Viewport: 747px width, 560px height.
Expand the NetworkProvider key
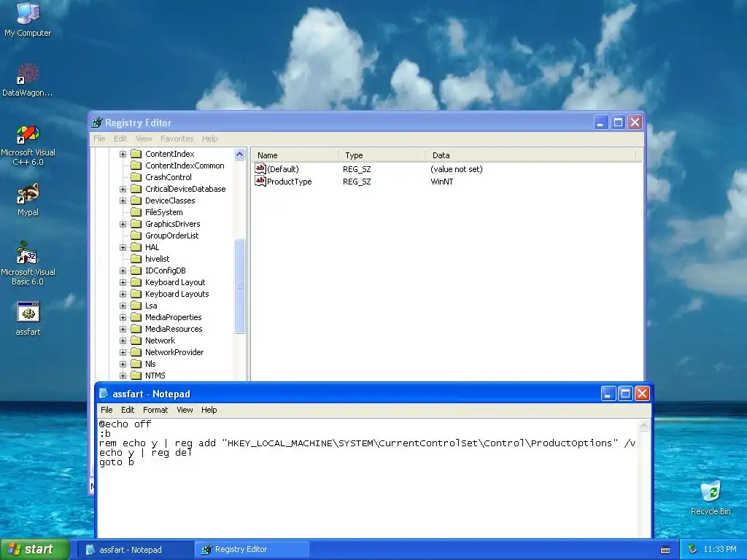click(x=123, y=352)
